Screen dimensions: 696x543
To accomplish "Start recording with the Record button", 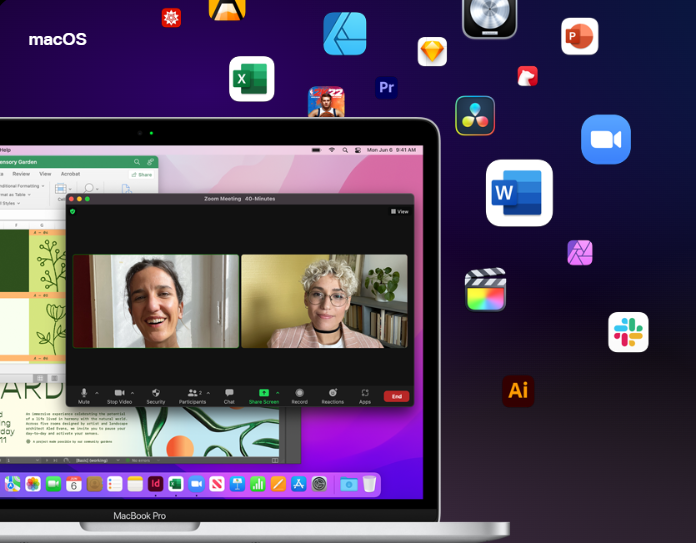I will (x=300, y=396).
